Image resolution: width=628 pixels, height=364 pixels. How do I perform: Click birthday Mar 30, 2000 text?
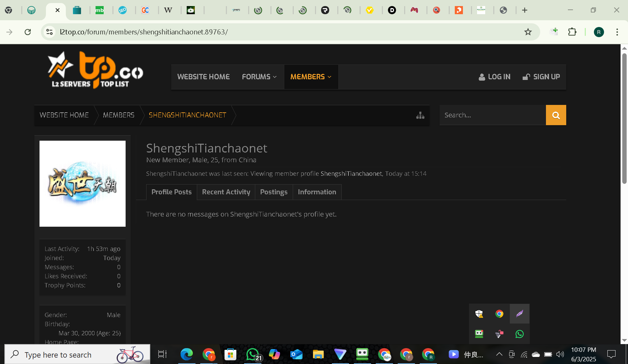point(89,333)
